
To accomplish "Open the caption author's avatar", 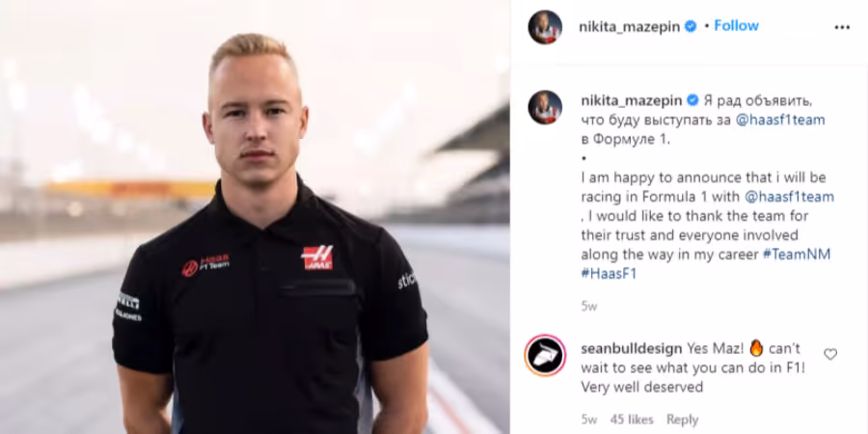I will (545, 107).
